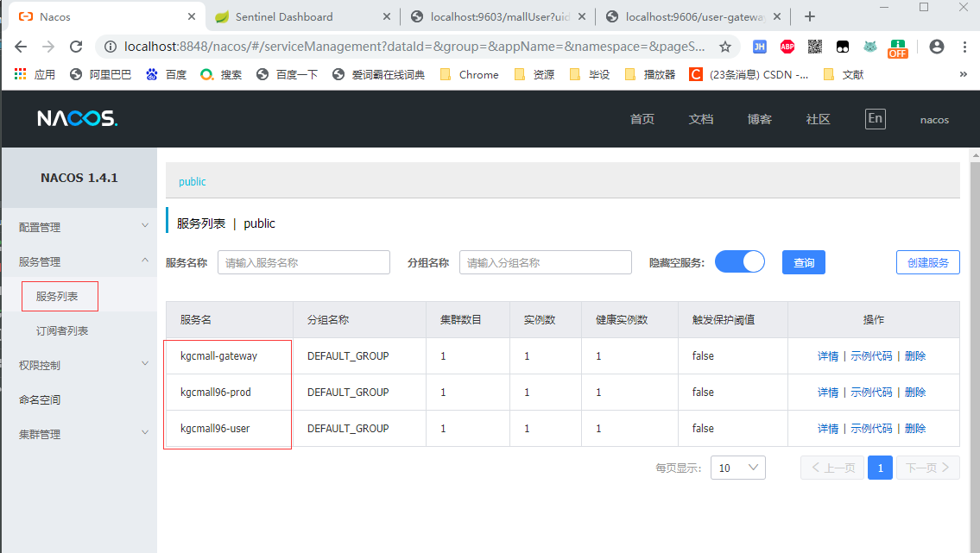980x553 pixels.
Task: Reload the Nacos page
Action: tap(76, 47)
